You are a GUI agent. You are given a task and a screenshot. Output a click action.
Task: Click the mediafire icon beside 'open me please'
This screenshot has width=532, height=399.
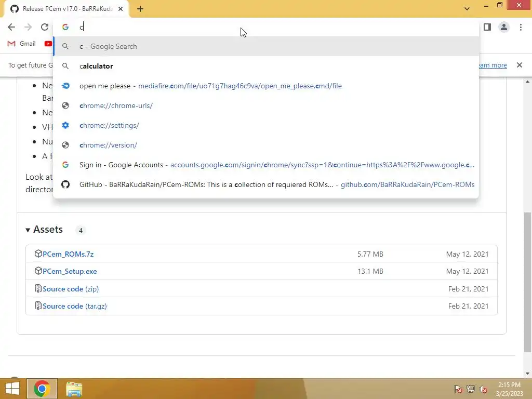(x=65, y=86)
